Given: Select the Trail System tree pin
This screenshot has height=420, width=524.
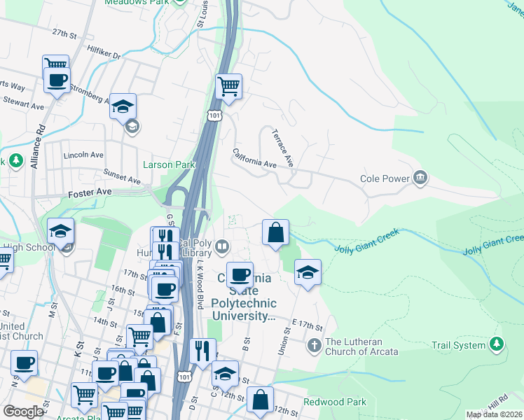Looking at the screenshot, I should [x=497, y=344].
